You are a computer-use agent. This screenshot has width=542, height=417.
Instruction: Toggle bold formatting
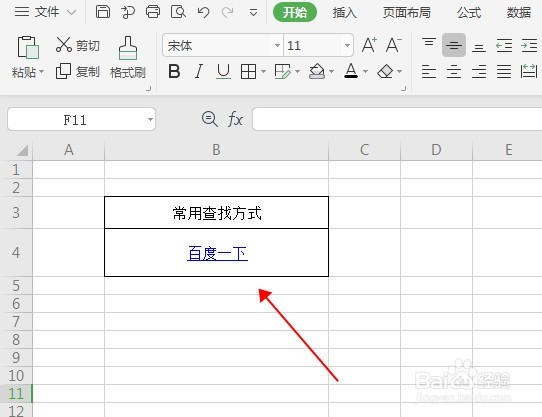[174, 72]
